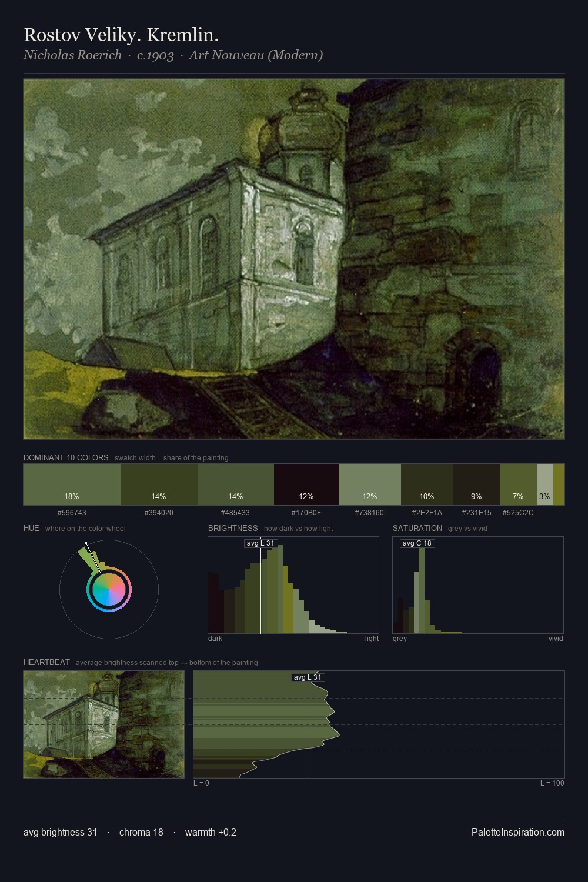Select the pale grey 3% swatch
588x882 pixels.
click(x=545, y=485)
